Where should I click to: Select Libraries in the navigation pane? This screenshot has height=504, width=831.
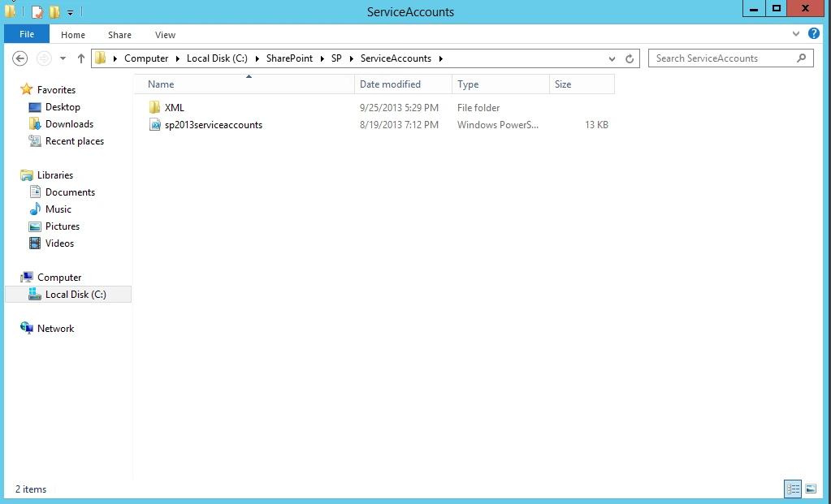tap(55, 175)
